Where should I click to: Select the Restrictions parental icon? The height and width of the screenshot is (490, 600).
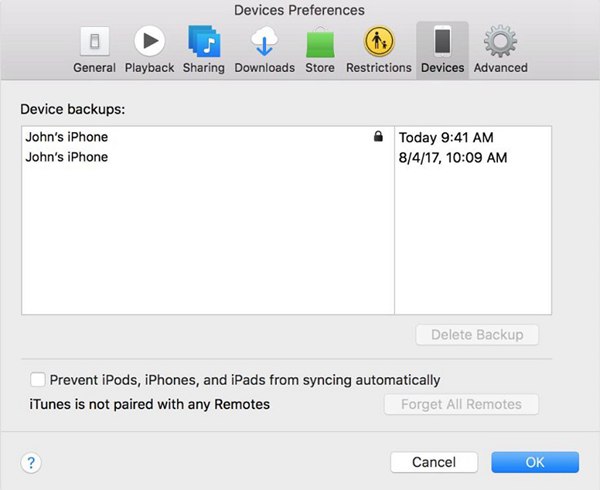click(x=378, y=42)
